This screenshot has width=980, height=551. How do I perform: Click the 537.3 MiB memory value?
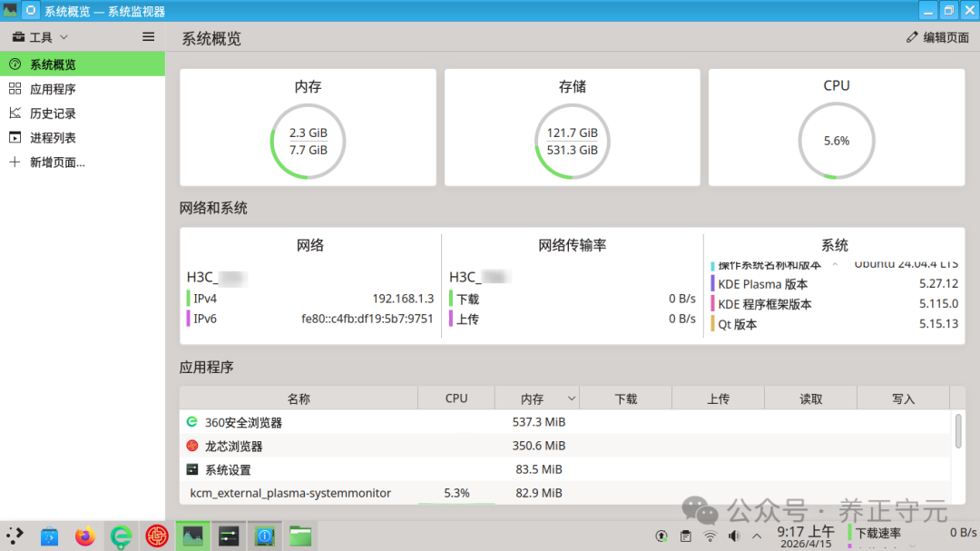539,422
